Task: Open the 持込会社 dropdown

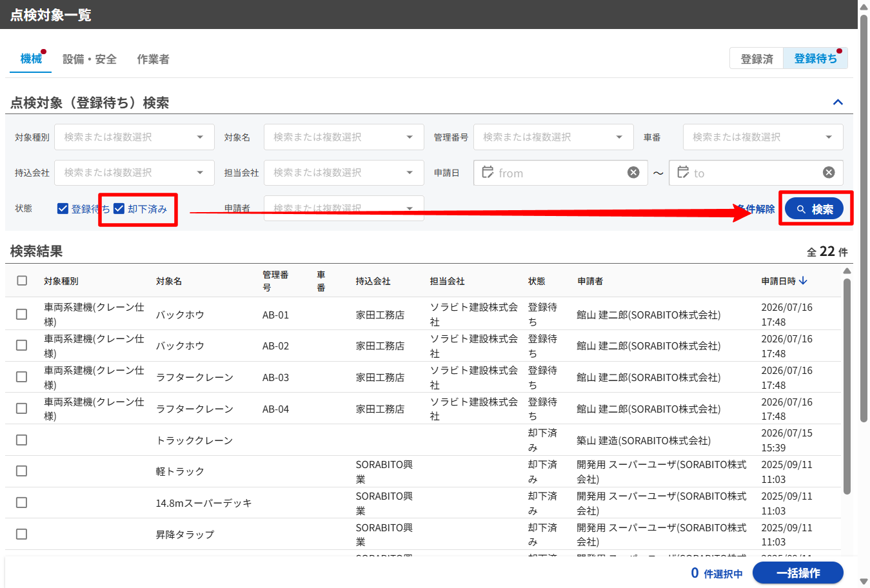Action: coord(134,172)
